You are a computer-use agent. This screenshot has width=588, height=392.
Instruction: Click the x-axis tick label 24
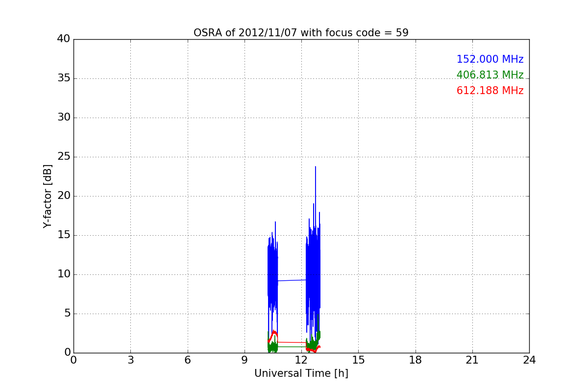(529, 360)
